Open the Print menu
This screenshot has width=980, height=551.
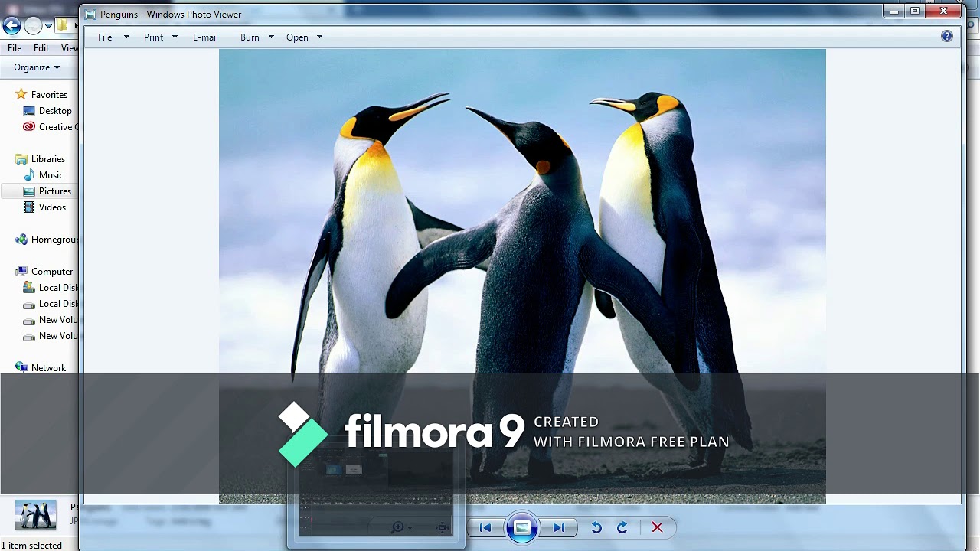pyautogui.click(x=153, y=37)
